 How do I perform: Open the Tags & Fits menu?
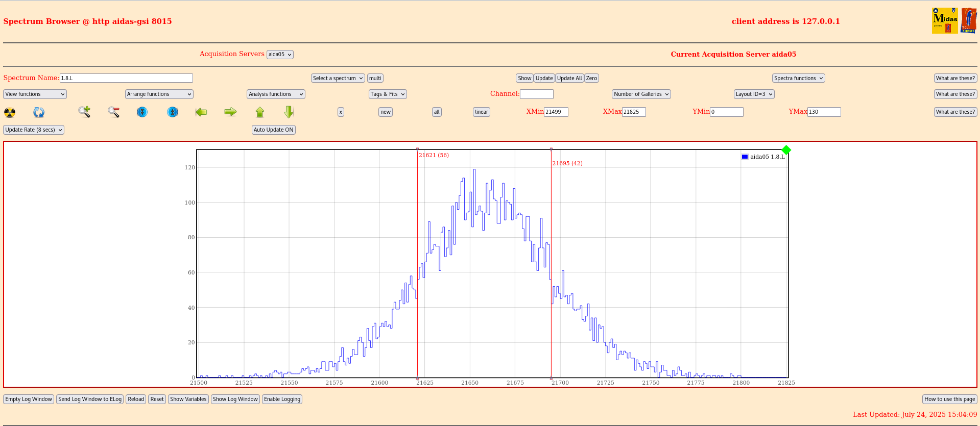(387, 94)
